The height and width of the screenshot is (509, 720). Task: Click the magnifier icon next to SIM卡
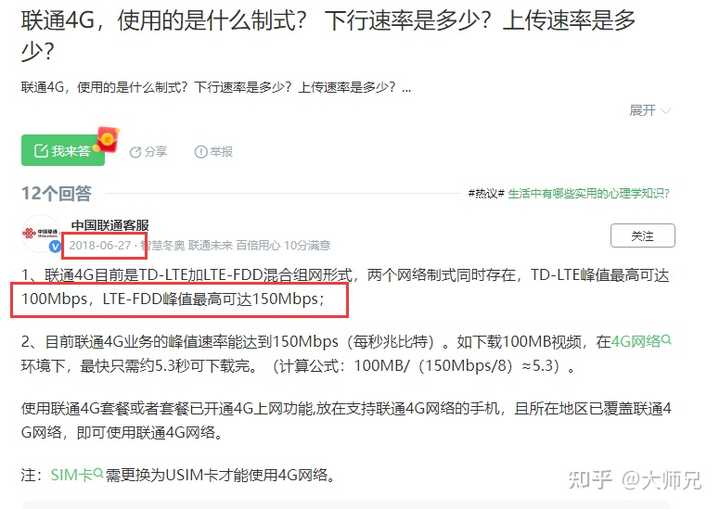[98, 472]
